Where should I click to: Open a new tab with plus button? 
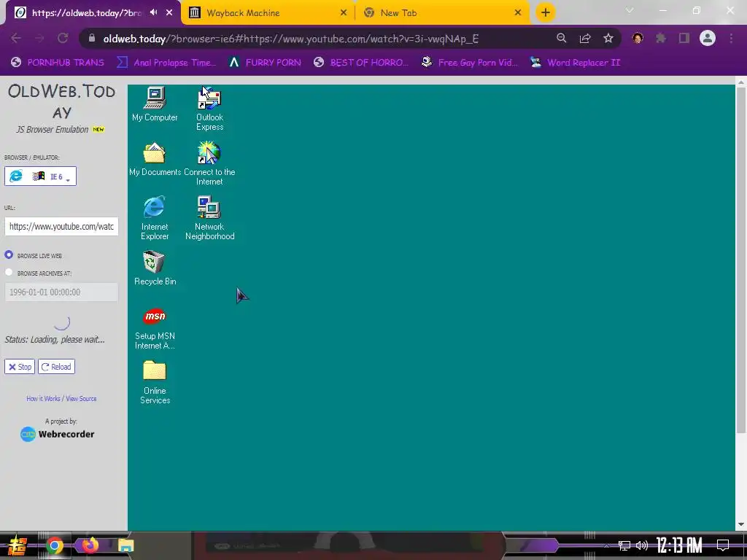pos(546,12)
